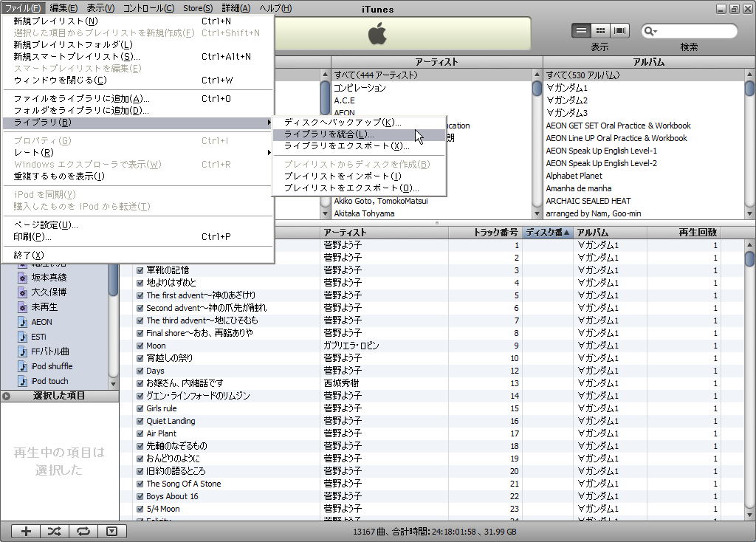756x542 pixels.
Task: Click the 未再生 smart playlist icon
Action: tap(23, 307)
